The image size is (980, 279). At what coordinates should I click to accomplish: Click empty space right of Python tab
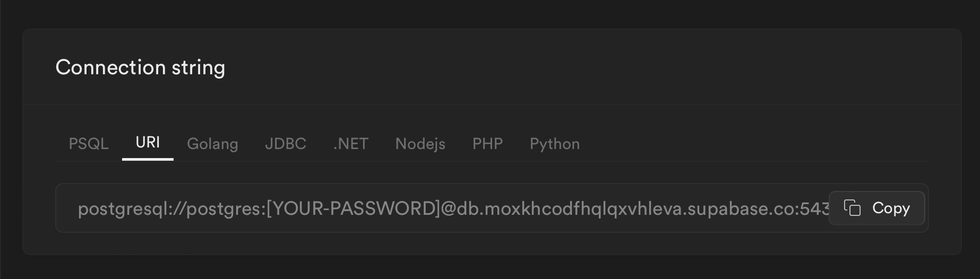pyautogui.click(x=743, y=144)
